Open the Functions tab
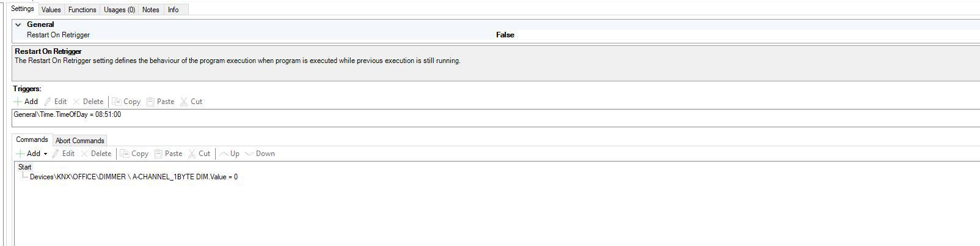Screen dimensions: 980x246 [x=82, y=10]
